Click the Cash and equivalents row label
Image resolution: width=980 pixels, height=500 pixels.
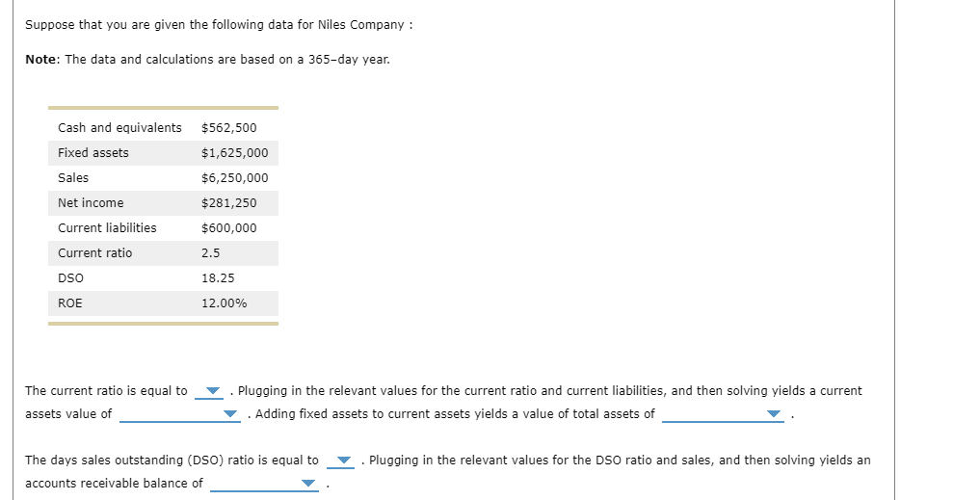point(119,128)
